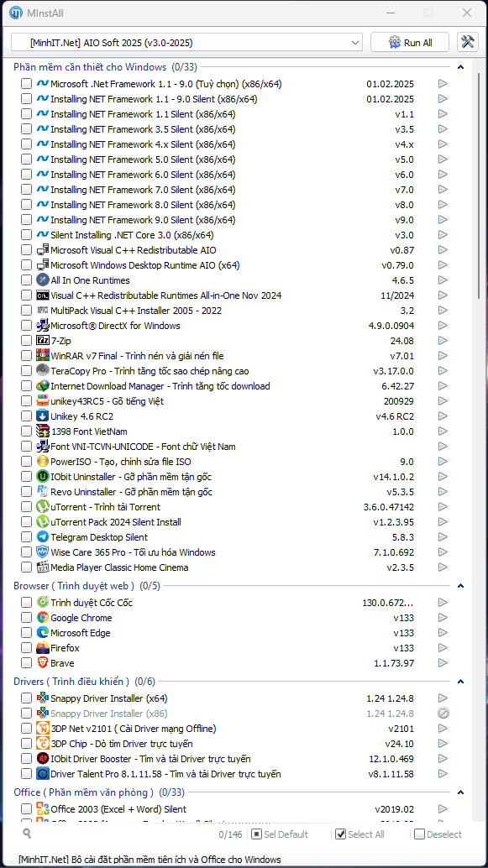Click the Deselect button

438,834
